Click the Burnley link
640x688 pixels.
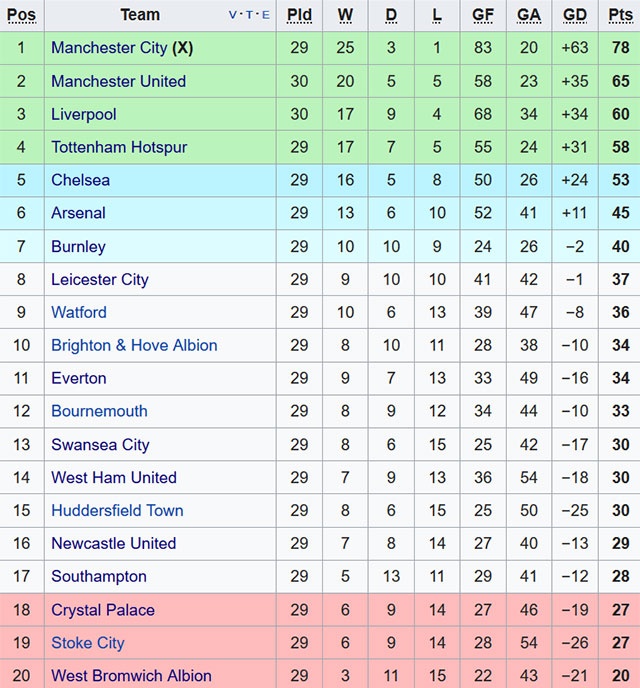(x=78, y=246)
